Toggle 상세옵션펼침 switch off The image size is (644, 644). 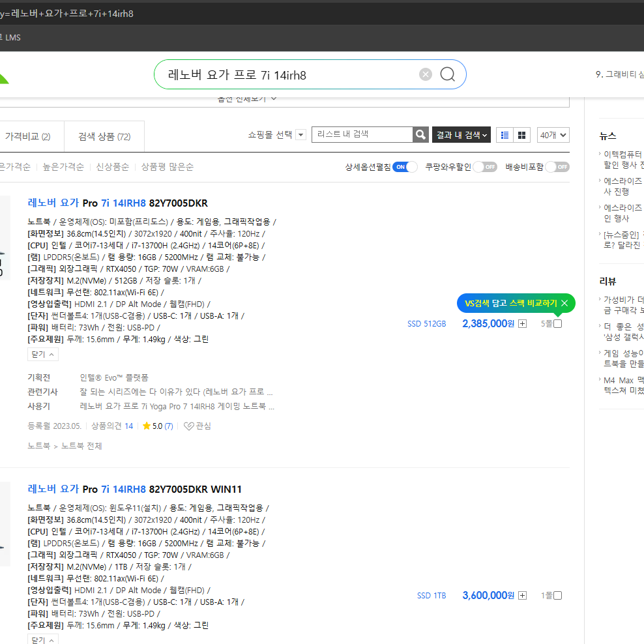(405, 167)
